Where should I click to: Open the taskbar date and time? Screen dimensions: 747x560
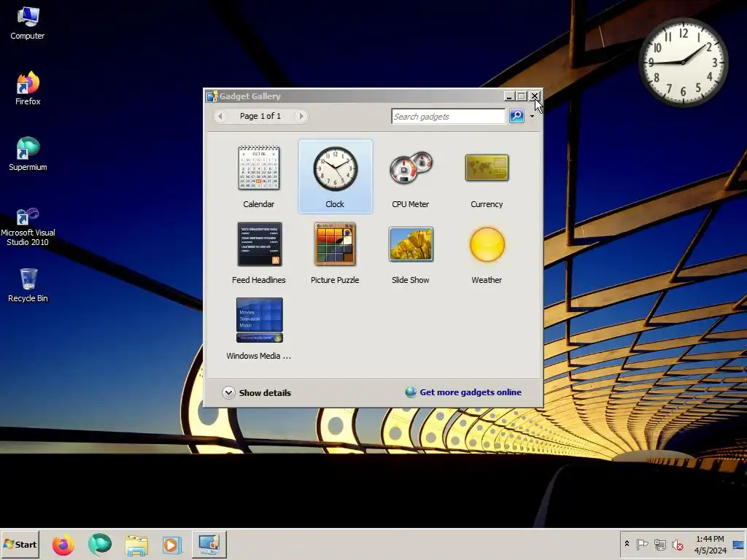pyautogui.click(x=710, y=544)
